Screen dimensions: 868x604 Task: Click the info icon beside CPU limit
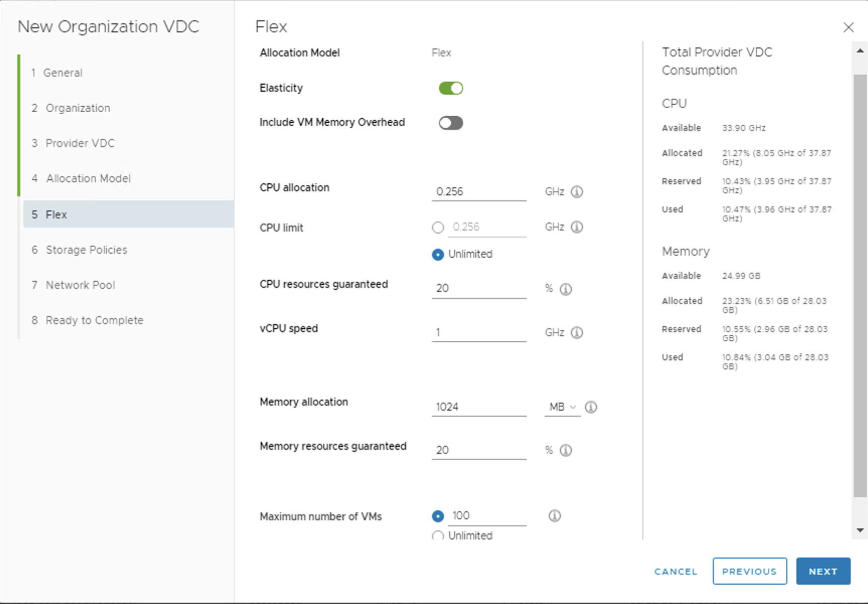click(x=576, y=227)
